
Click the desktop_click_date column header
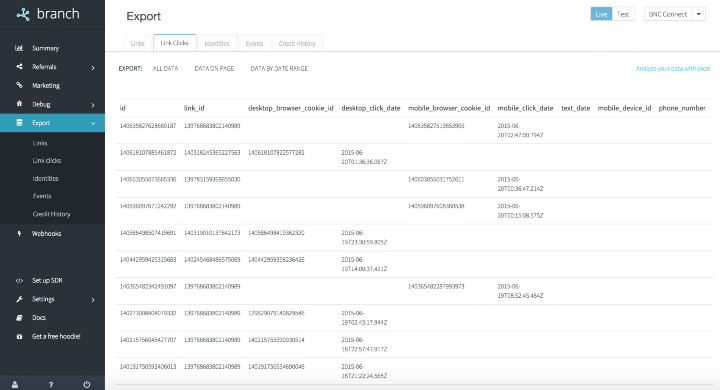[371, 108]
